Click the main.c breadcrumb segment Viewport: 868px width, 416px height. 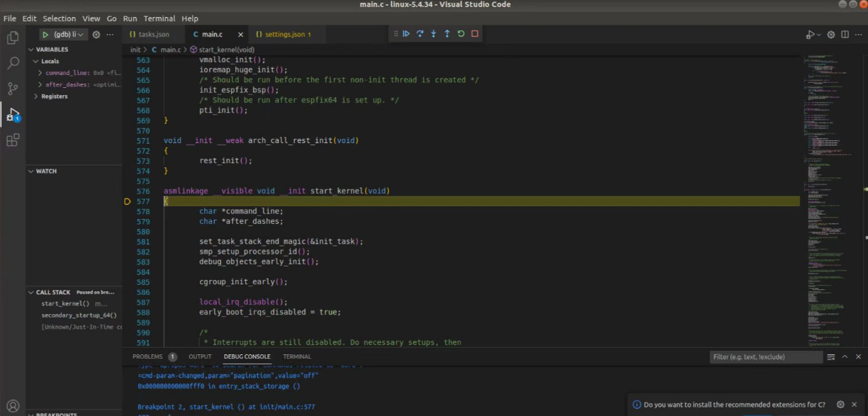point(167,50)
